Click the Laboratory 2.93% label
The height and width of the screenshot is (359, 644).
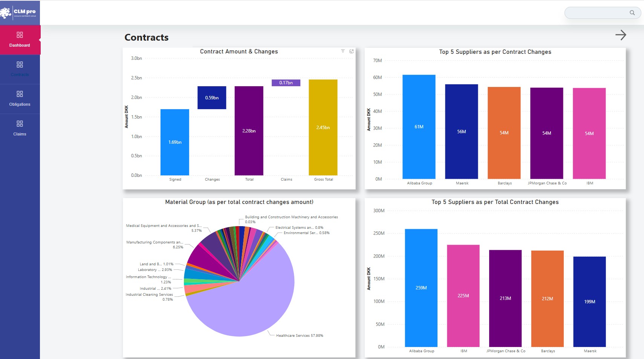pyautogui.click(x=155, y=270)
